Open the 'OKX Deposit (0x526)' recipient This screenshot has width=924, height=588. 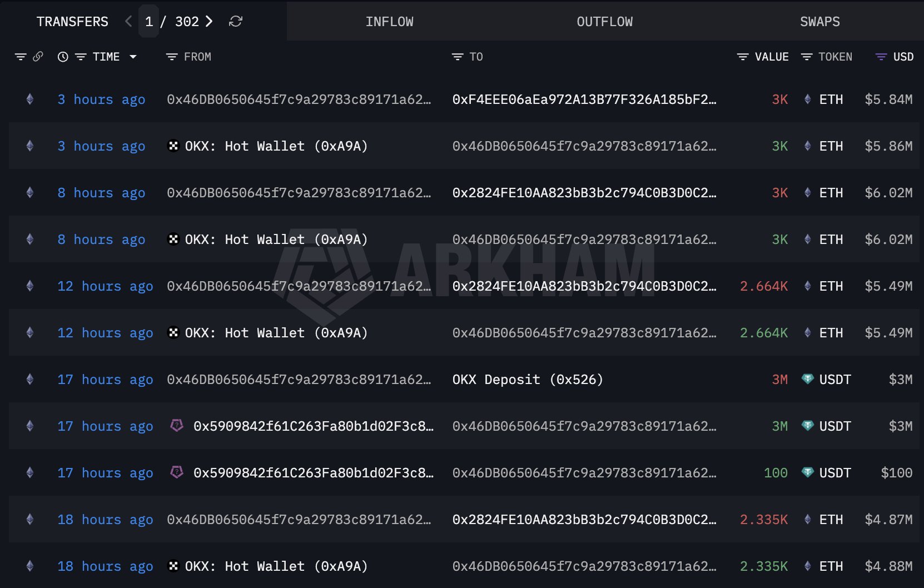tap(528, 380)
